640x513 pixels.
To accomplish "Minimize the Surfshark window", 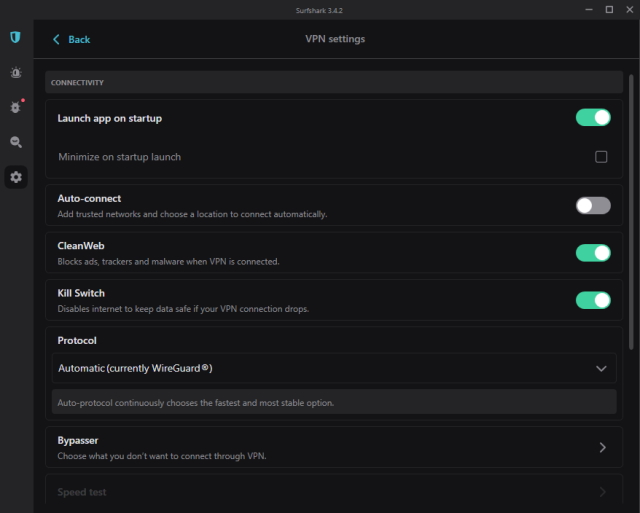I will click(586, 9).
